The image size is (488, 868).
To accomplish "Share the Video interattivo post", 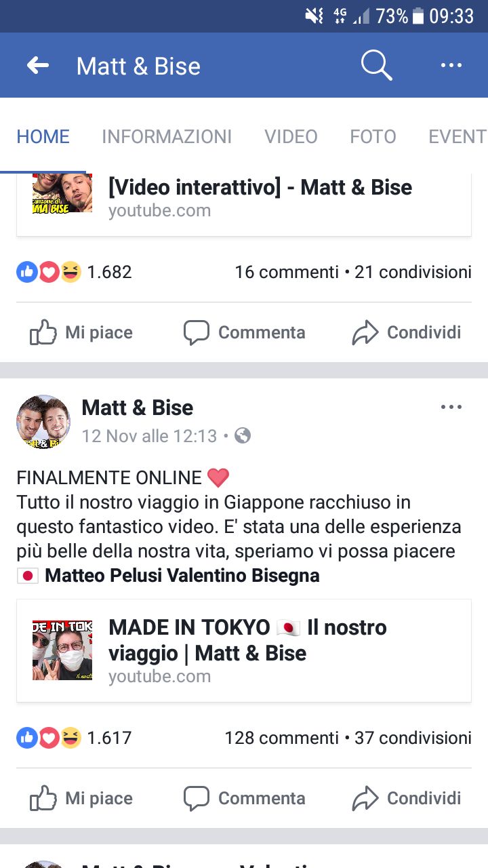I will 407,332.
